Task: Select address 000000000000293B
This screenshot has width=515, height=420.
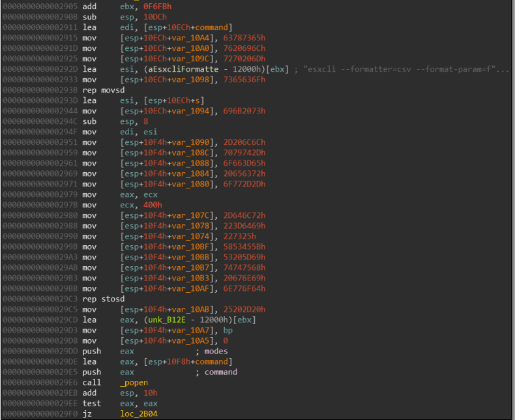Action: point(40,90)
